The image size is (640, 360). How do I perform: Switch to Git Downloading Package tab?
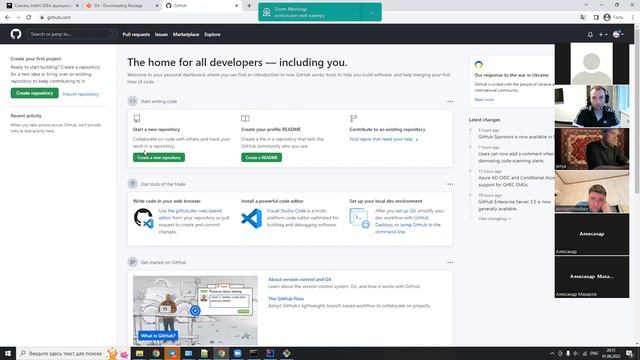click(x=122, y=6)
